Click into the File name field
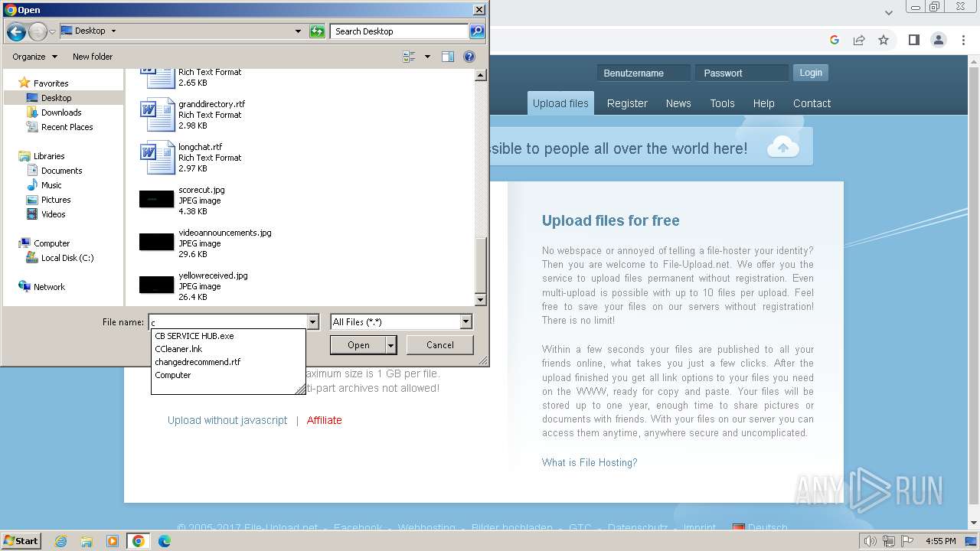 227,322
